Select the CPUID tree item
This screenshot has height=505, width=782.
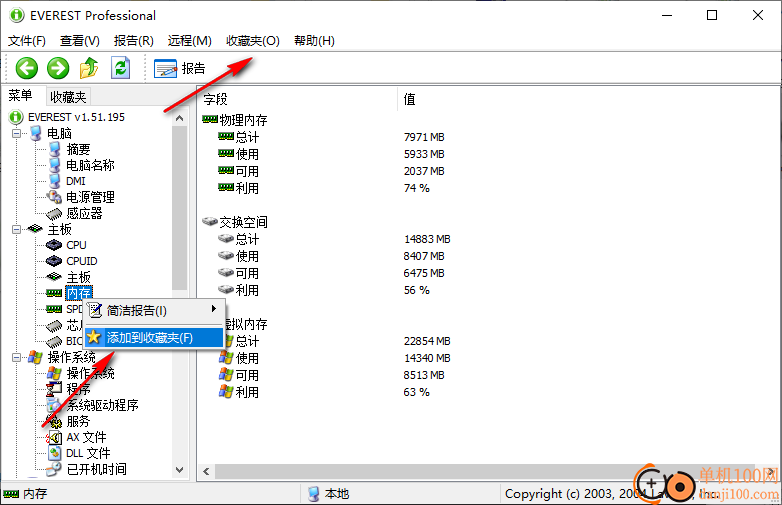(x=82, y=261)
